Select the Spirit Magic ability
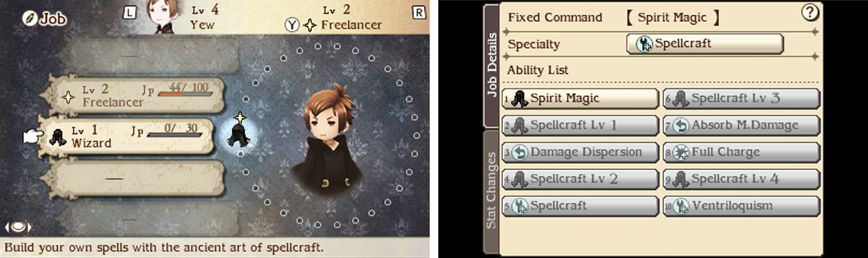This screenshot has height=258, width=868. [580, 98]
